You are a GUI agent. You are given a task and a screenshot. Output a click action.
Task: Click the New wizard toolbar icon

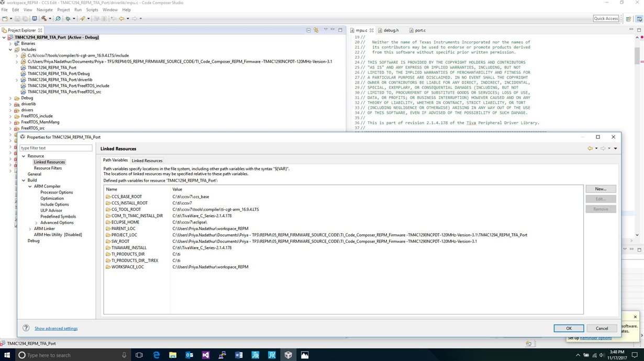pos(5,18)
